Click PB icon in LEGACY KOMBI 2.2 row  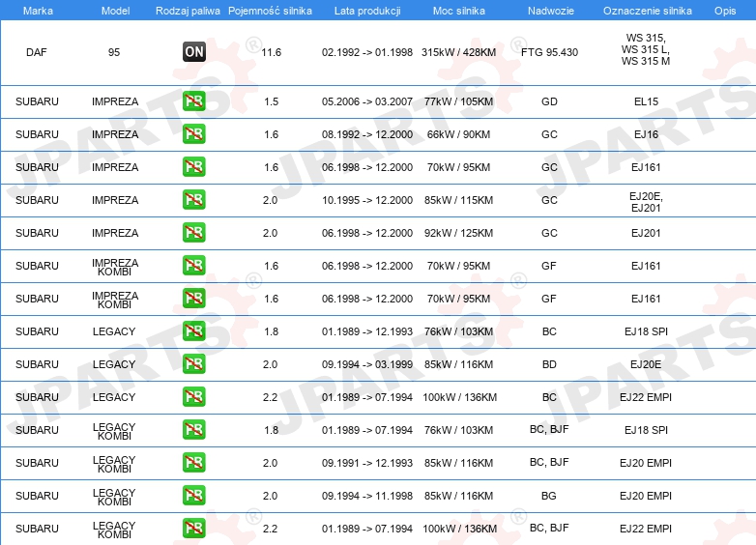coord(194,529)
